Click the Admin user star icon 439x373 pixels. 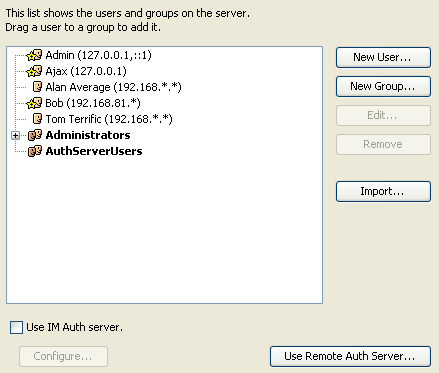tap(34, 55)
